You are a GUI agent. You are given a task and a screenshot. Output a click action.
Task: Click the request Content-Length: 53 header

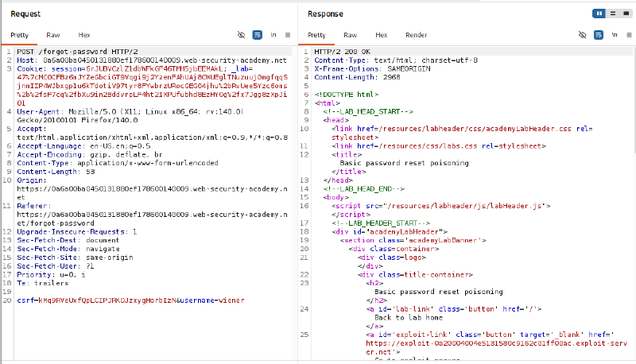click(56, 172)
